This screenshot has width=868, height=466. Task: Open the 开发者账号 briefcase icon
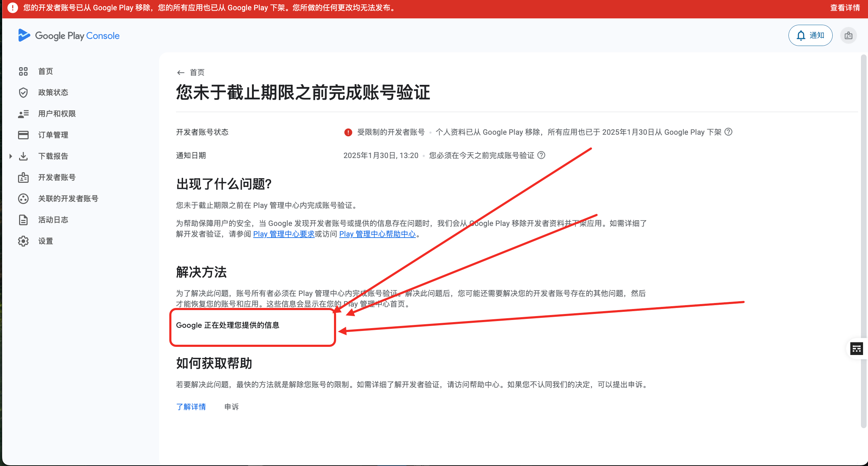[x=23, y=177]
